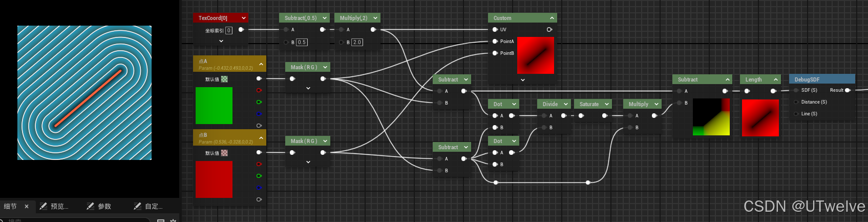Image resolution: width=868 pixels, height=222 pixels.
Task: Open dropdown on Multiply node after Saturate
Action: tap(657, 104)
